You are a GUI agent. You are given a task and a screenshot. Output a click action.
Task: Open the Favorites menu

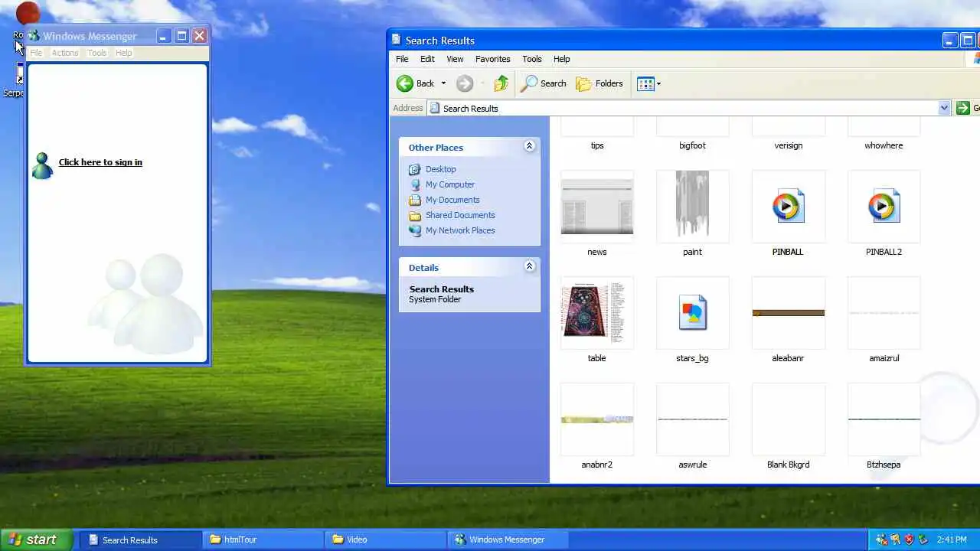[x=492, y=59]
